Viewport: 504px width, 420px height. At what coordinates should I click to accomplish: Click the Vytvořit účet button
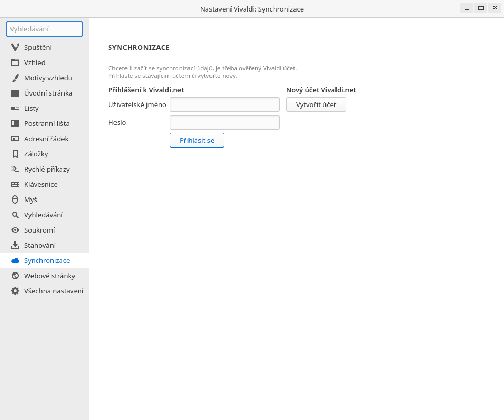(x=316, y=104)
